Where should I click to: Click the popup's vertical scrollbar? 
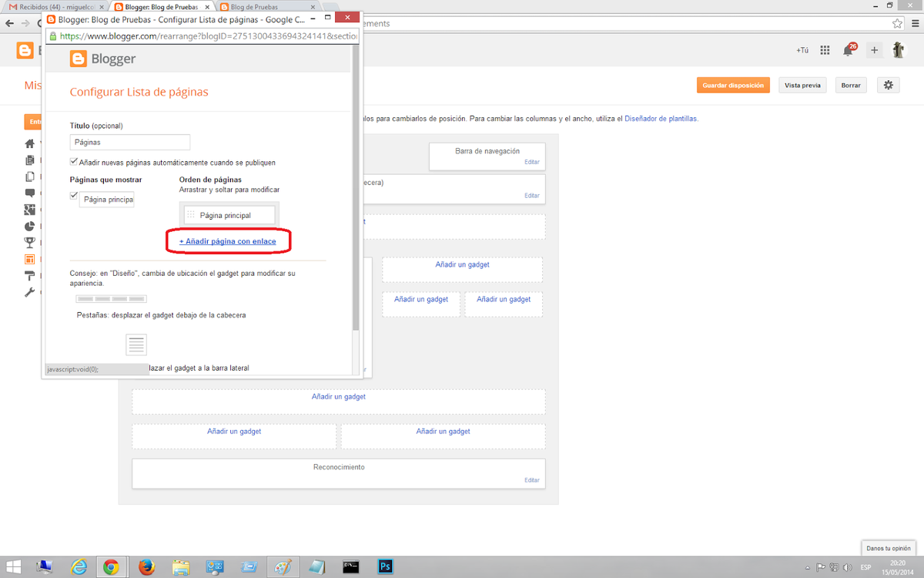click(x=355, y=193)
